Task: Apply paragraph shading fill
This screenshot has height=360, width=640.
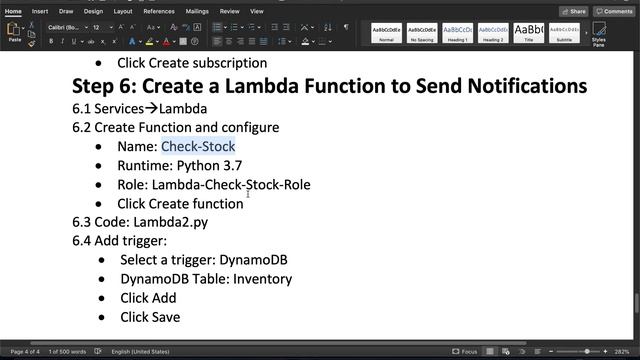Action: [x=305, y=42]
